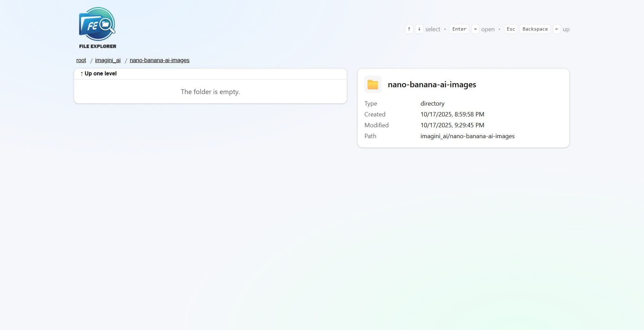The height and width of the screenshot is (330, 644).
Task: Click the created date 8:59:58 PM value
Action: [x=452, y=114]
